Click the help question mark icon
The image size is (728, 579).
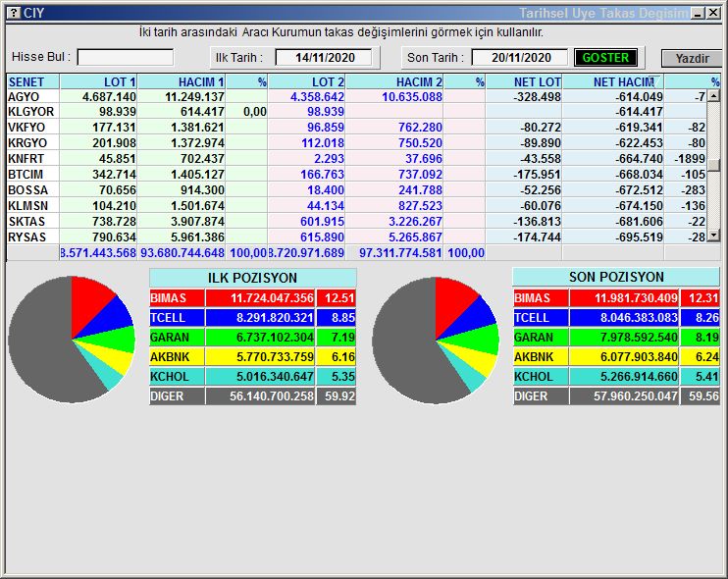click(x=15, y=13)
